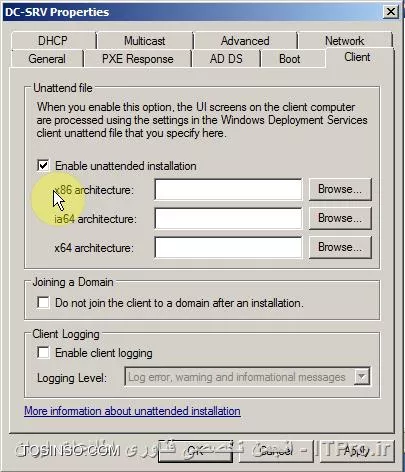The height and width of the screenshot is (472, 405).
Task: Open the General tab
Action: click(x=47, y=59)
